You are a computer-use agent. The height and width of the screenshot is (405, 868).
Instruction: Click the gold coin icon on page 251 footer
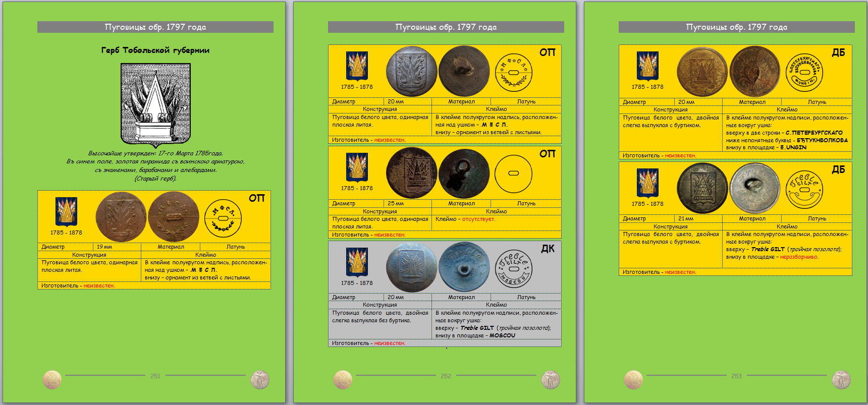(x=52, y=379)
